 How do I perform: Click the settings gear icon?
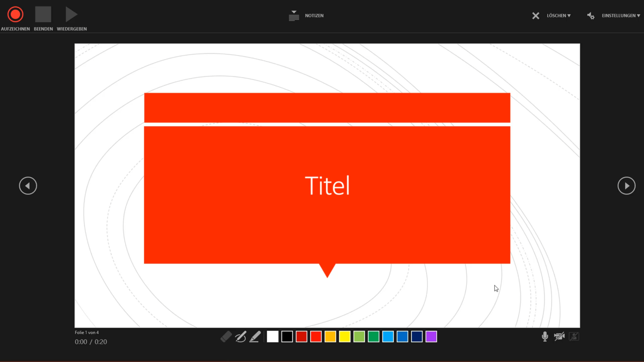(x=591, y=16)
